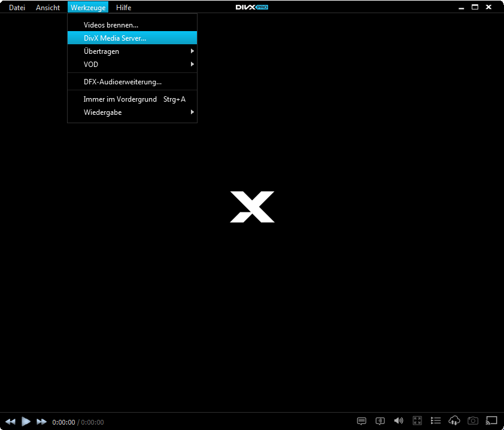Open the subtitles icon
This screenshot has height=430, width=504.
(x=362, y=420)
